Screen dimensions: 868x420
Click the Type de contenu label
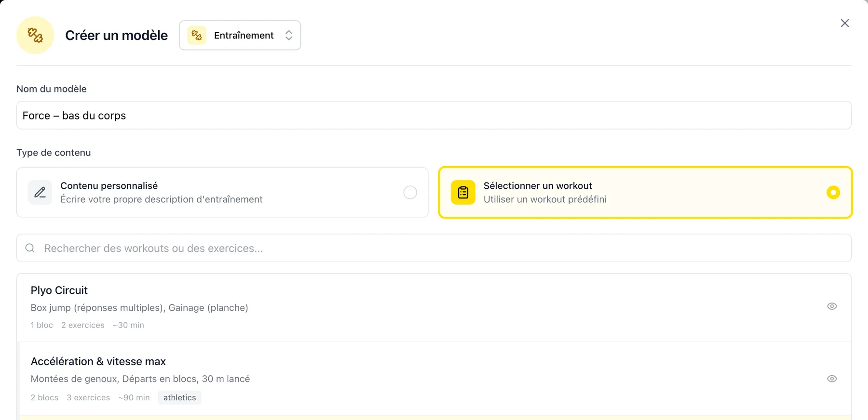[54, 153]
